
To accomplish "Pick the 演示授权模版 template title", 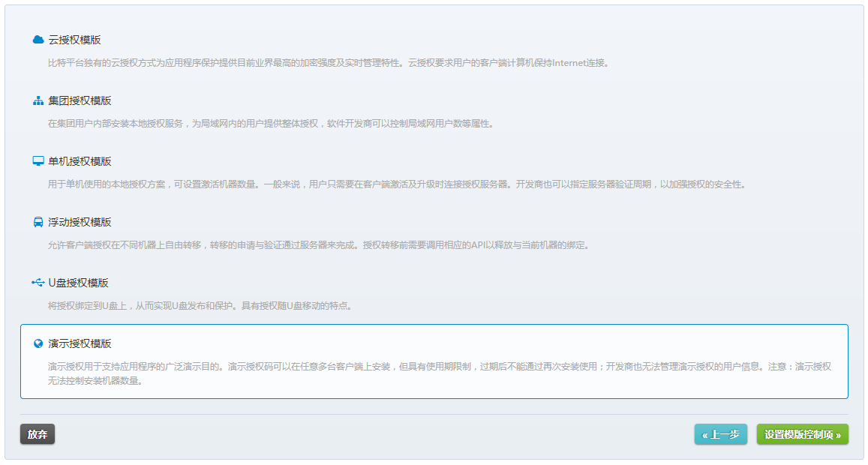I will point(80,343).
